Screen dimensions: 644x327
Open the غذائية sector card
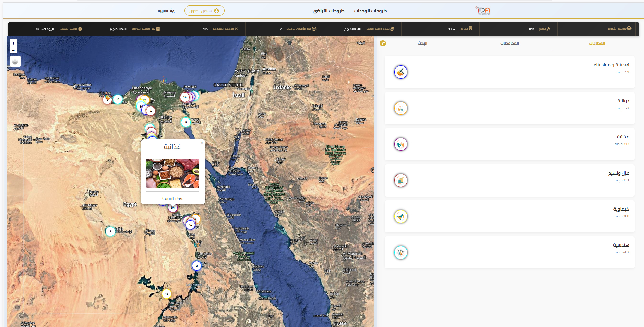tap(510, 144)
